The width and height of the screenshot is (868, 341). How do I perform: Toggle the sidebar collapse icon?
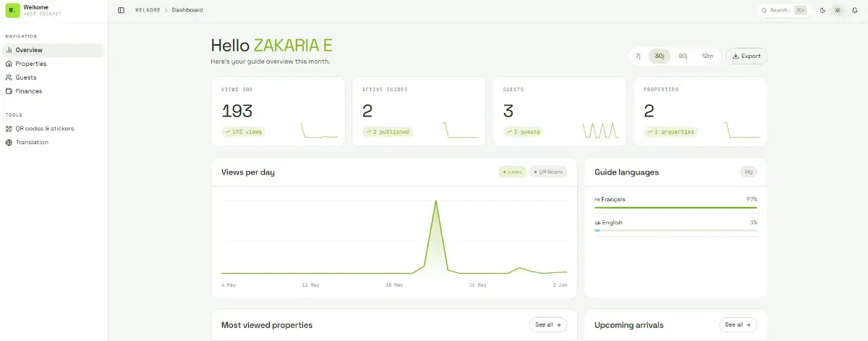click(x=121, y=10)
